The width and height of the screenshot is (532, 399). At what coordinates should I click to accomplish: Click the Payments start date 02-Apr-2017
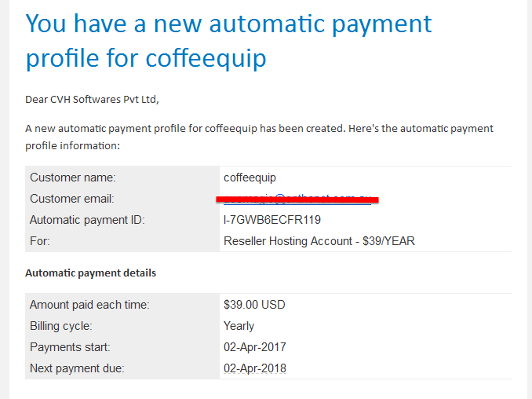click(255, 347)
